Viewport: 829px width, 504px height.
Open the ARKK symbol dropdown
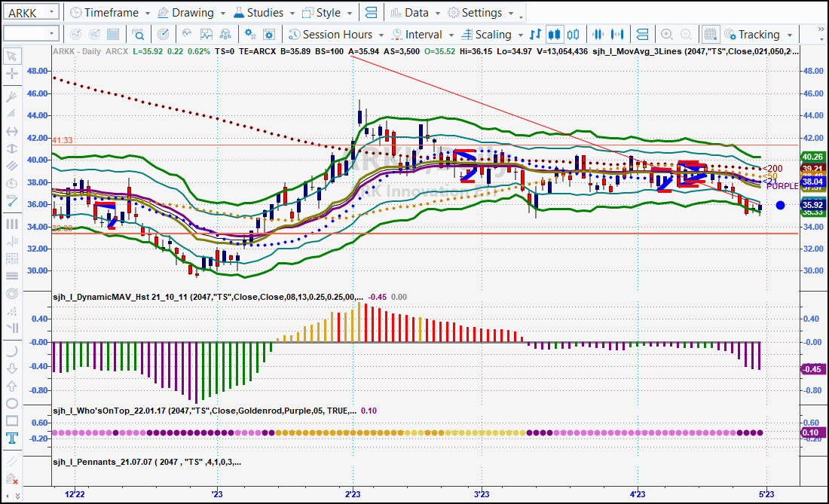tap(51, 12)
